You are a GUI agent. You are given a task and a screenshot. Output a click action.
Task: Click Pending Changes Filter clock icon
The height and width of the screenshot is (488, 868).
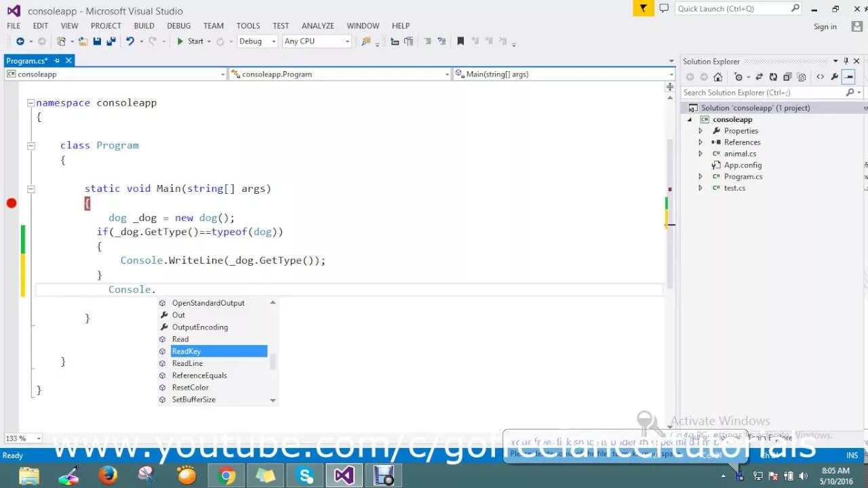tap(738, 77)
